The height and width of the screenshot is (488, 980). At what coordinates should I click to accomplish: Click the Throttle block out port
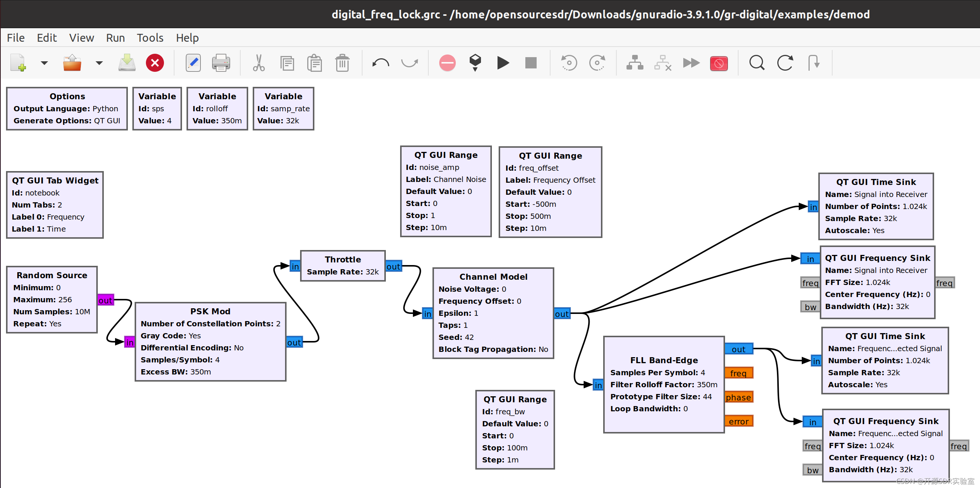coord(393,266)
